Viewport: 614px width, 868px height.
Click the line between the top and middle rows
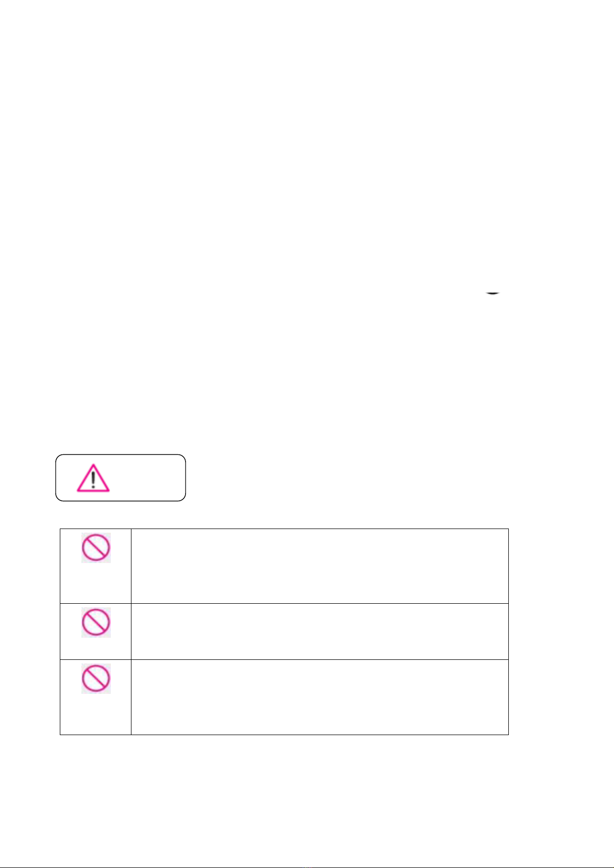284,603
